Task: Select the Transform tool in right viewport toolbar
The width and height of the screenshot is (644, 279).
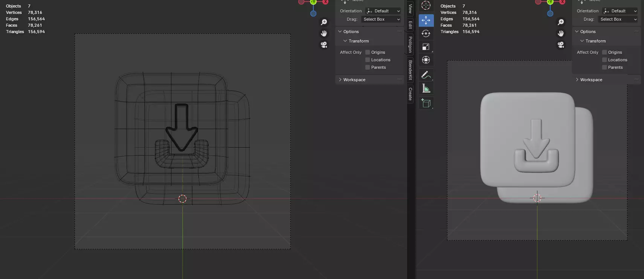Action: [426, 60]
